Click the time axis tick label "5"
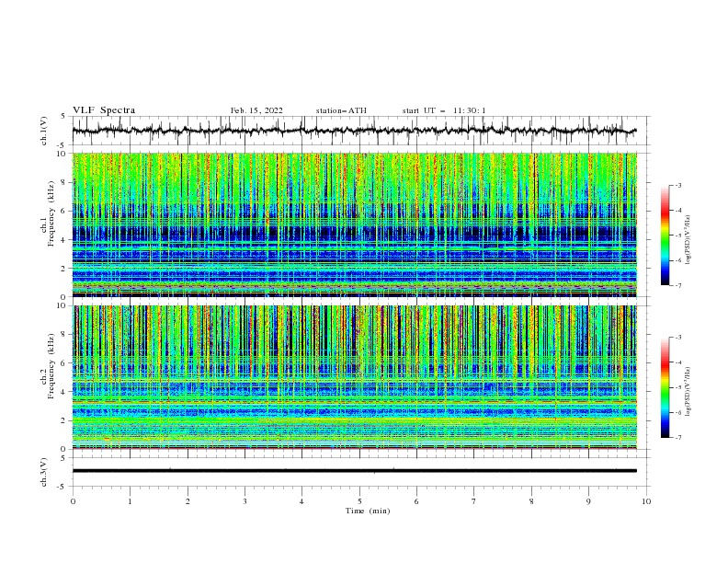The image size is (728, 563). [359, 501]
